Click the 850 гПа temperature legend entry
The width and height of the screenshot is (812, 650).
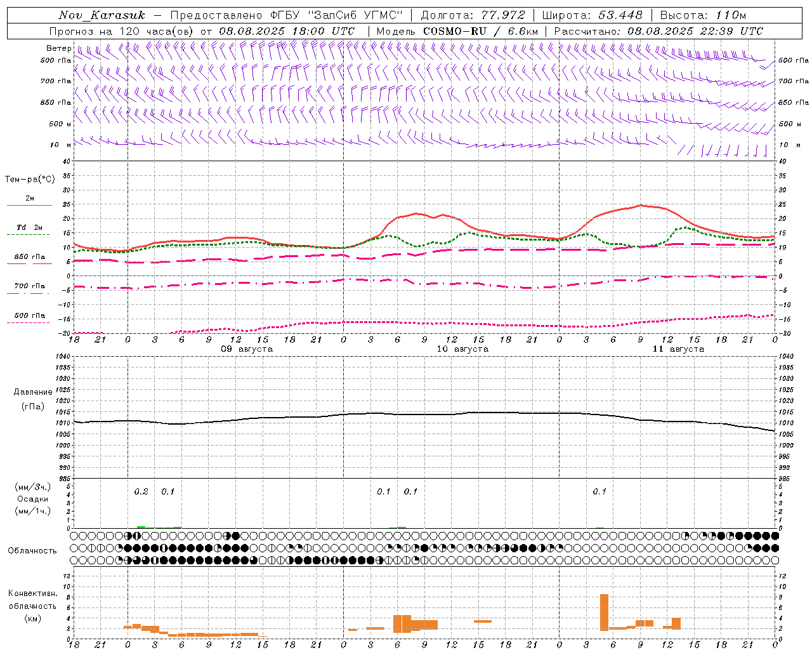point(30,257)
